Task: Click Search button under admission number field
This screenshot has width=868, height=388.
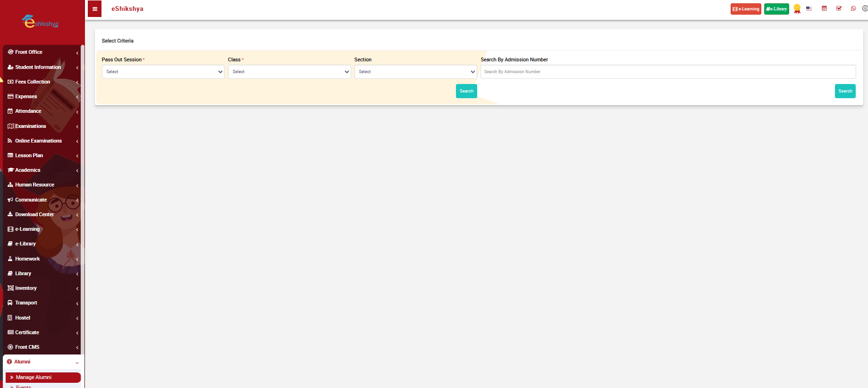Action: [x=845, y=91]
